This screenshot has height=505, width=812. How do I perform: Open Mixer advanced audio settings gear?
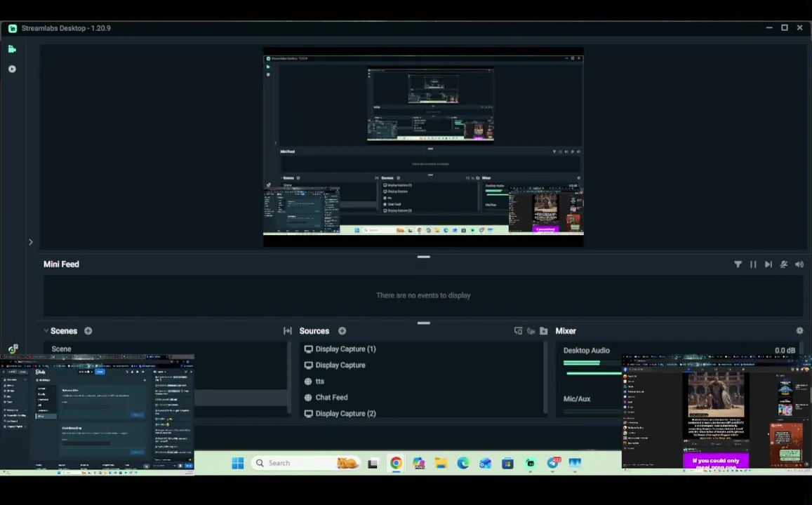799,330
